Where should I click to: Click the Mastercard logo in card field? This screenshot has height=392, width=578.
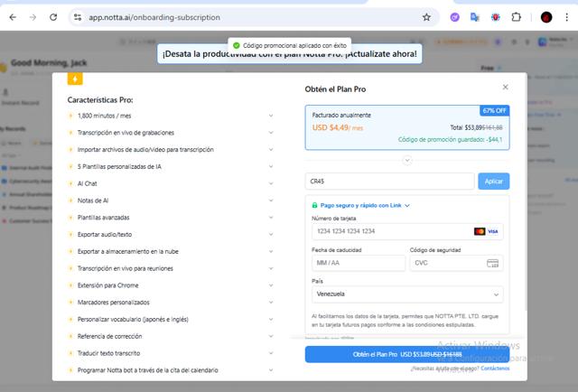(480, 231)
